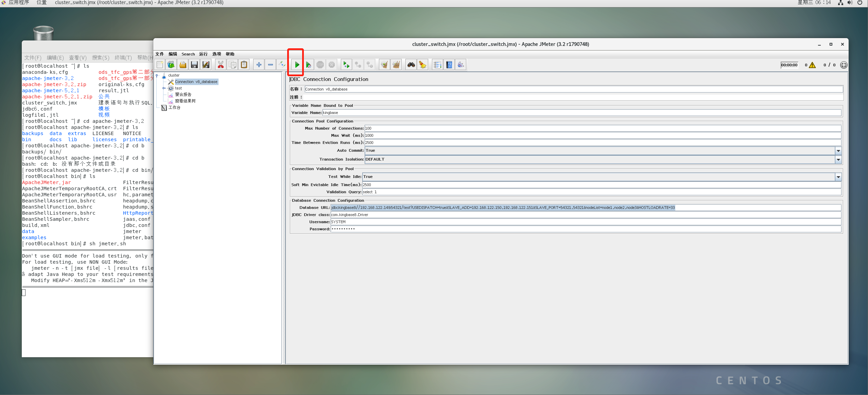Image resolution: width=868 pixels, height=395 pixels.
Task: Open the Transaction Isolation dropdown
Action: tap(838, 160)
